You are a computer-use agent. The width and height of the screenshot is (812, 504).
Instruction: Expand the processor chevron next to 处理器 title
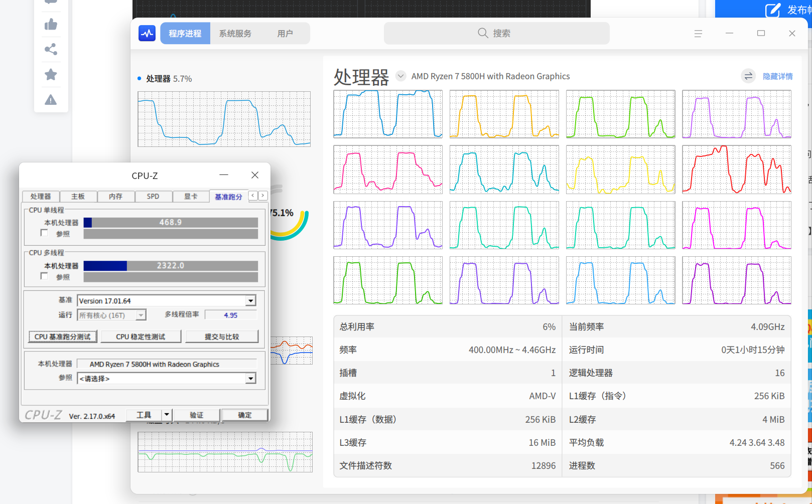coord(400,76)
